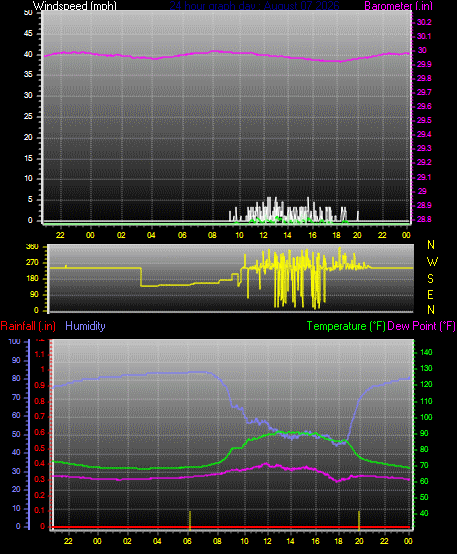The width and height of the screenshot is (457, 554).
Task: Click the 28.8 value on barometer axis
Action: pyautogui.click(x=424, y=219)
